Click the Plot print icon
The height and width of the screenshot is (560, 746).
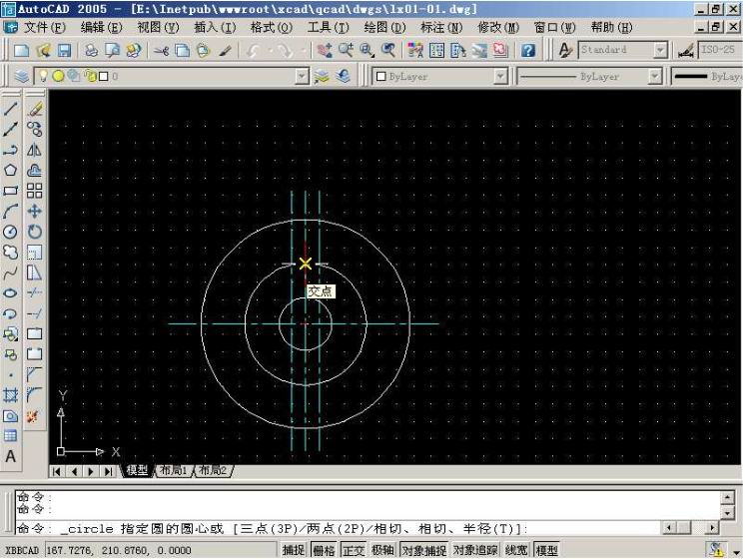tap(91, 50)
